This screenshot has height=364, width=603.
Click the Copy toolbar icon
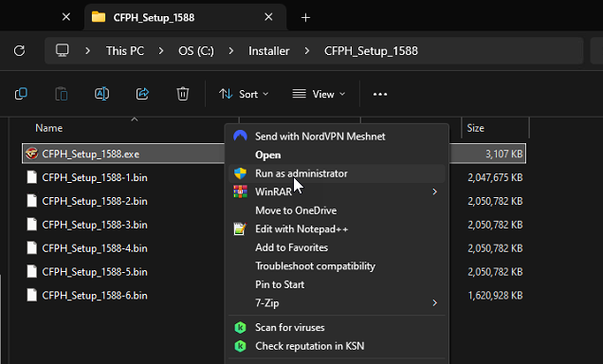(21, 94)
